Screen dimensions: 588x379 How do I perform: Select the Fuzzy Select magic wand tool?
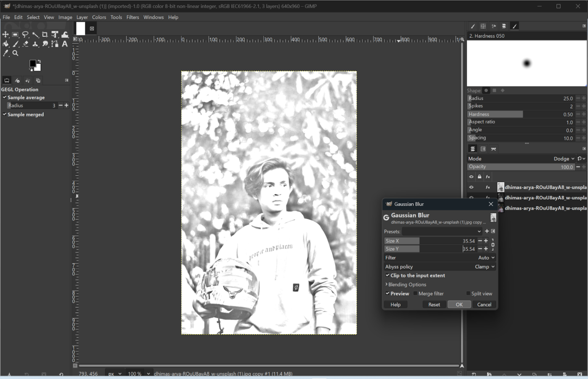tap(35, 34)
